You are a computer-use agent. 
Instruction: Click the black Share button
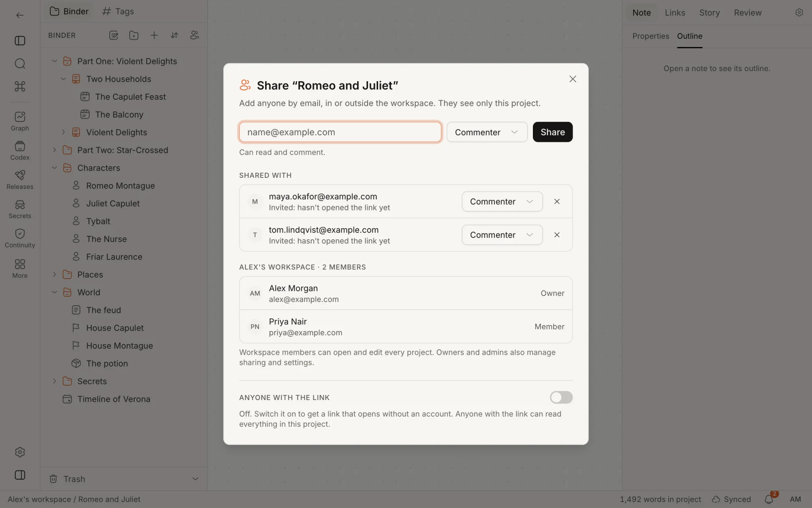pos(552,132)
